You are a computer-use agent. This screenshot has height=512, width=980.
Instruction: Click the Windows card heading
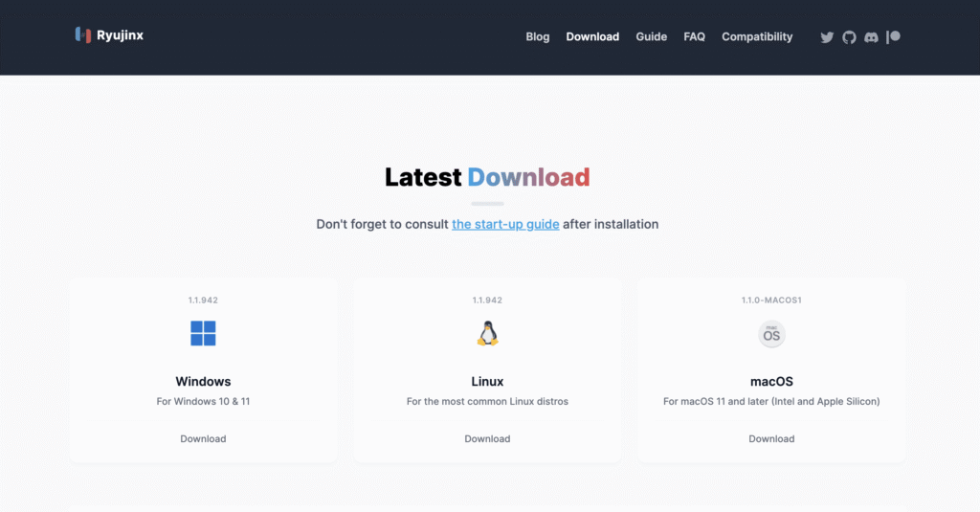pos(203,381)
